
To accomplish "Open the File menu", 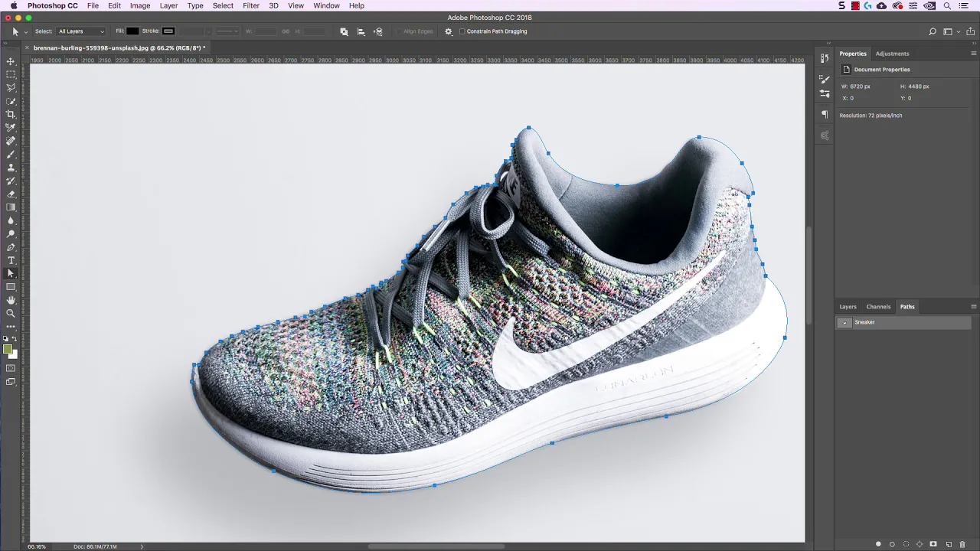I will [x=93, y=5].
